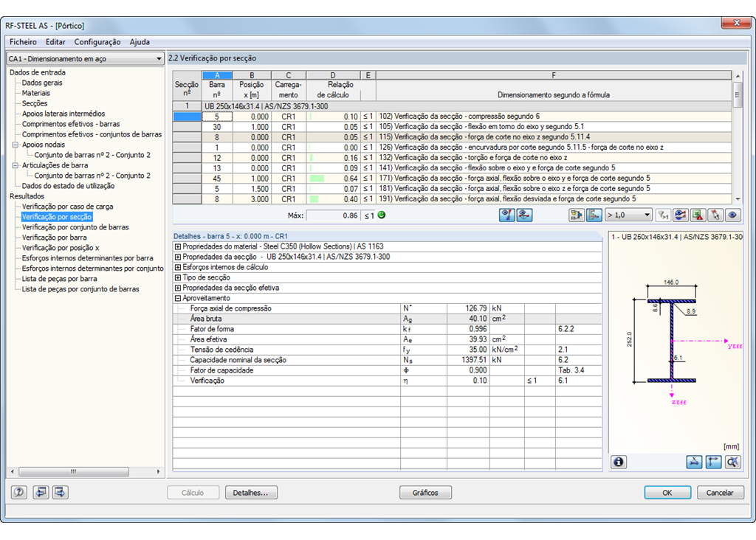This screenshot has width=756, height=540.
Task: Expand Propriedades da secção row
Action: click(x=177, y=257)
